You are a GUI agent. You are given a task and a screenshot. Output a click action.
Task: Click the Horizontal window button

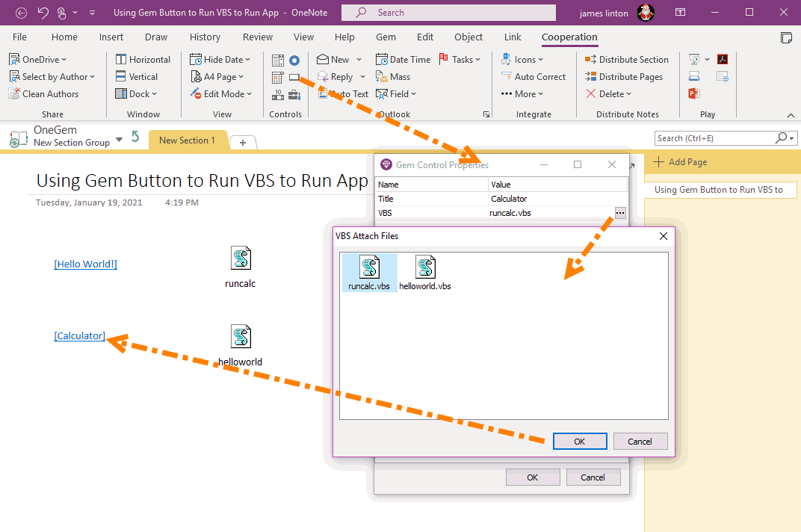click(143, 59)
